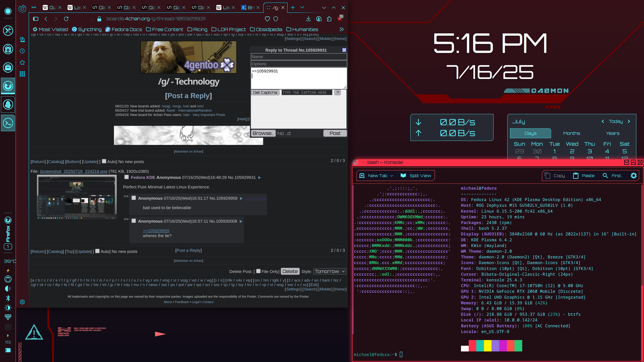Click the Delete post button

click(x=290, y=271)
